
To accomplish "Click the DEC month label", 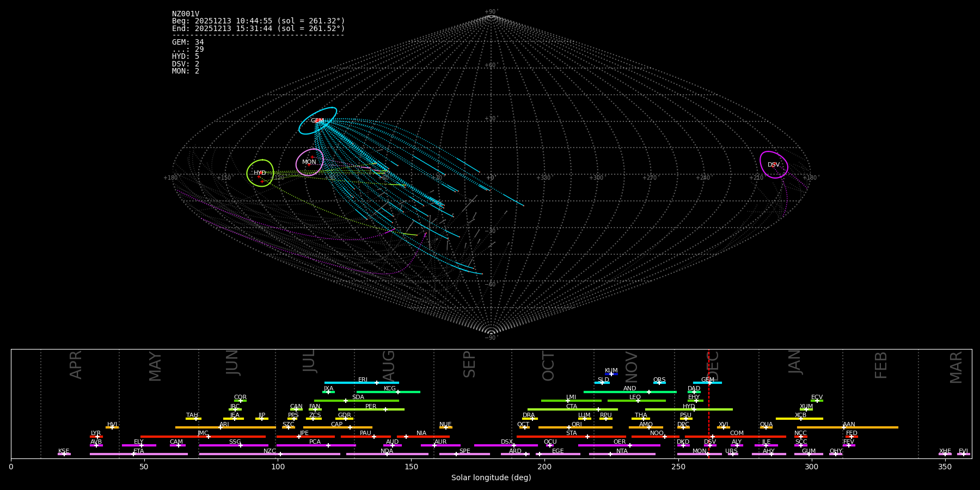I will 713,366.
